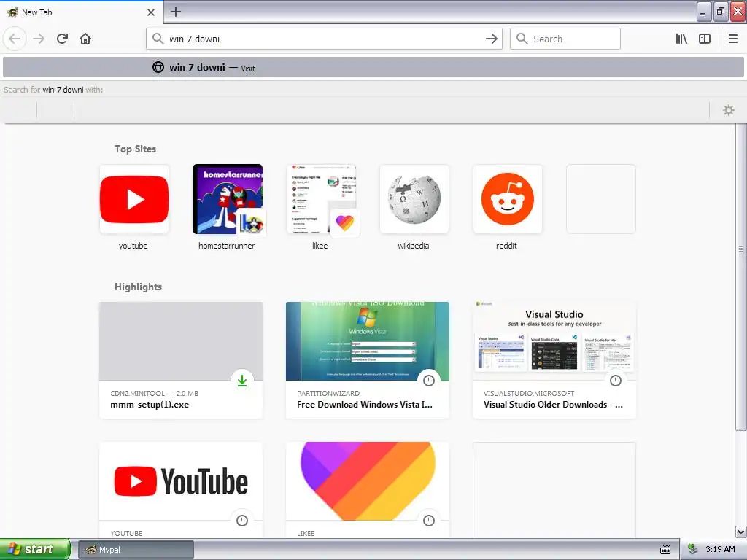Image resolution: width=747 pixels, height=560 pixels.
Task: Open the hamburger application menu
Action: coord(732,39)
